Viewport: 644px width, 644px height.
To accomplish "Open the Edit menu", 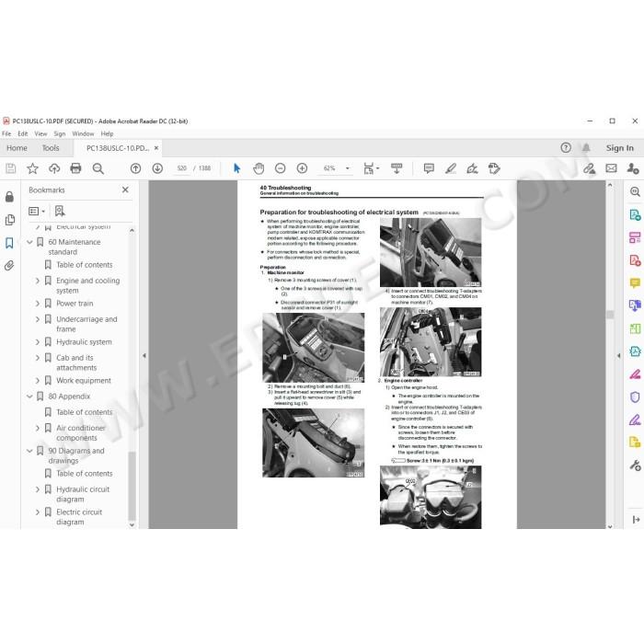I will (x=23, y=134).
